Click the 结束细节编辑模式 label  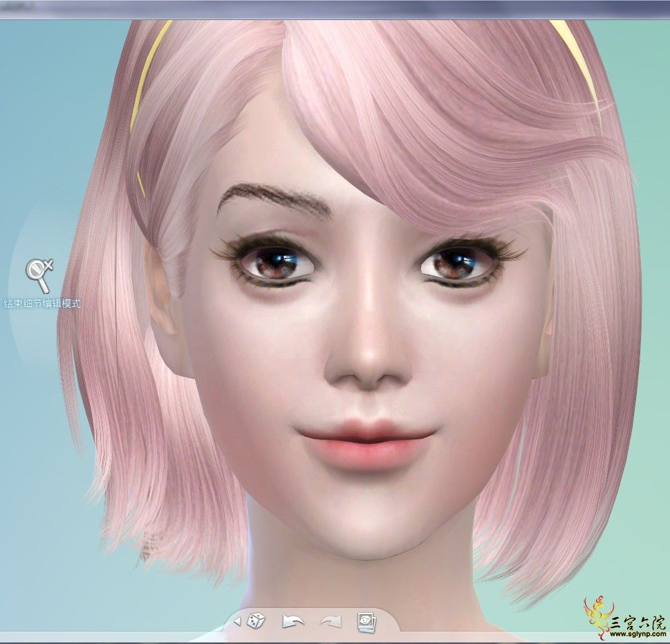[x=42, y=304]
